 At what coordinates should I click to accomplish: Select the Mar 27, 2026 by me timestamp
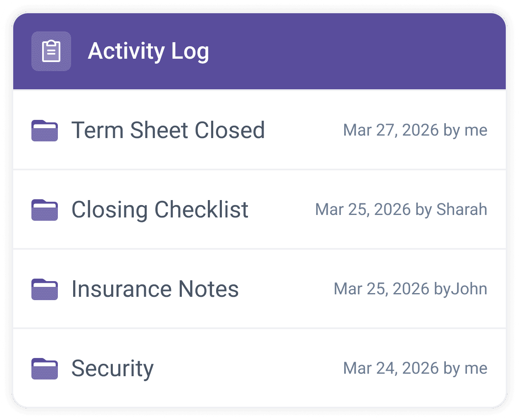click(415, 130)
